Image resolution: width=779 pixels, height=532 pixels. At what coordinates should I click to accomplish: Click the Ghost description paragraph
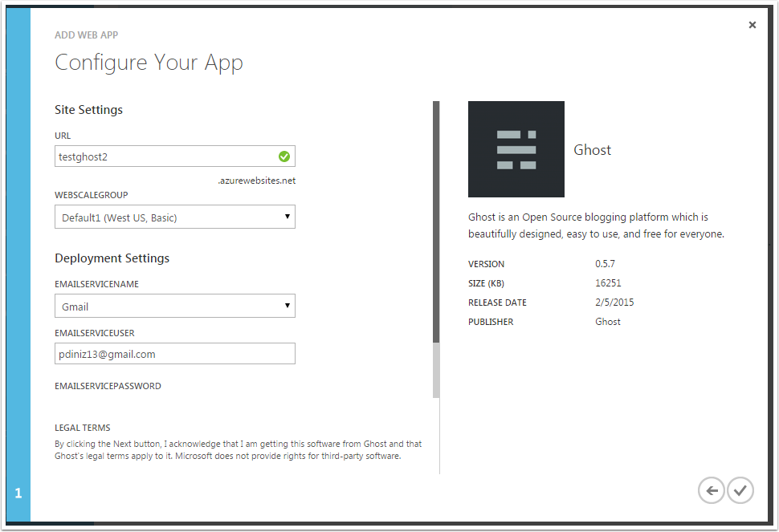596,225
